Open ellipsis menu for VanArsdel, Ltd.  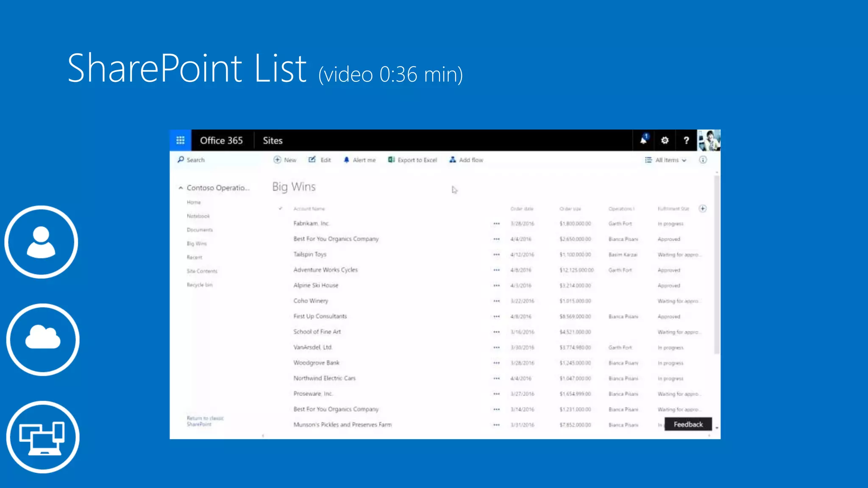496,347
